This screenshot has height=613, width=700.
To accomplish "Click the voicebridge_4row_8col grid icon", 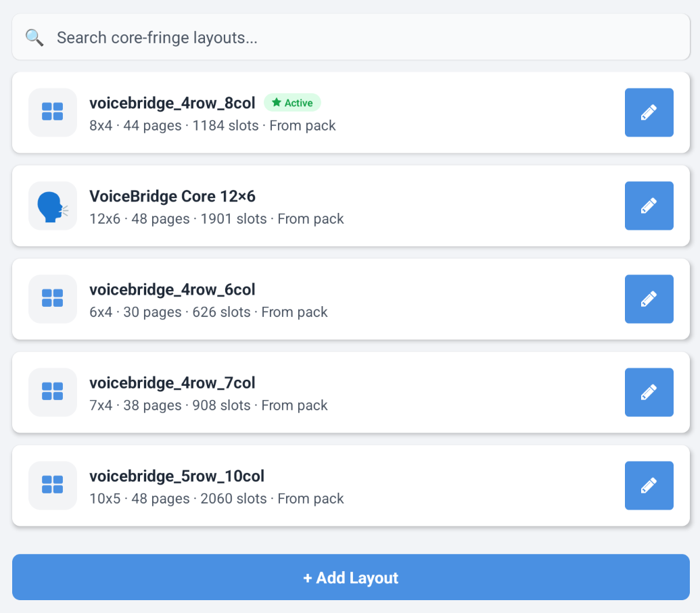I will pyautogui.click(x=52, y=112).
